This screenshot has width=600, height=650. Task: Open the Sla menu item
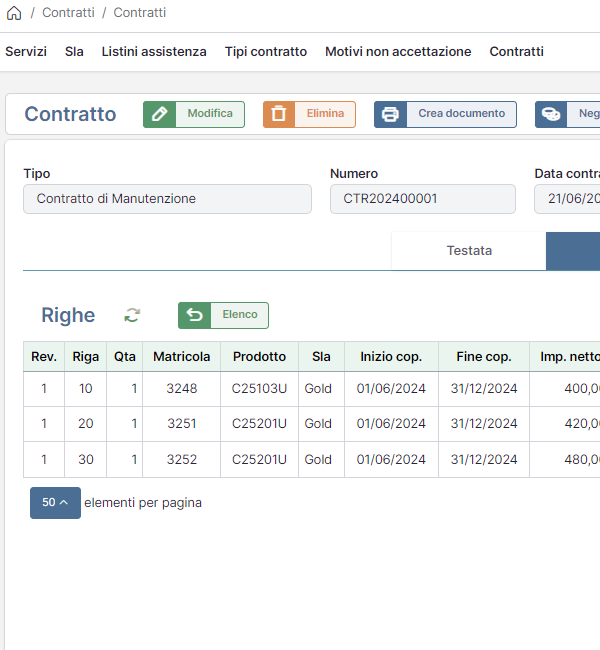[74, 51]
